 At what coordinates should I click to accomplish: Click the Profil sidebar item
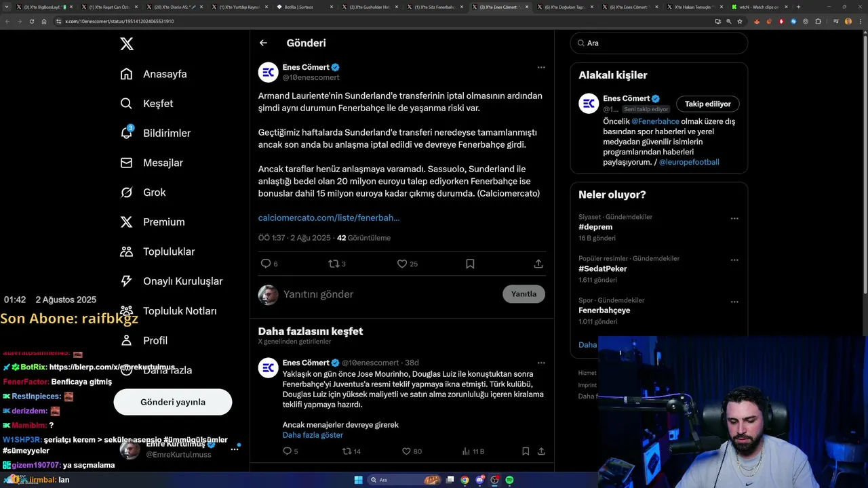pyautogui.click(x=143, y=340)
